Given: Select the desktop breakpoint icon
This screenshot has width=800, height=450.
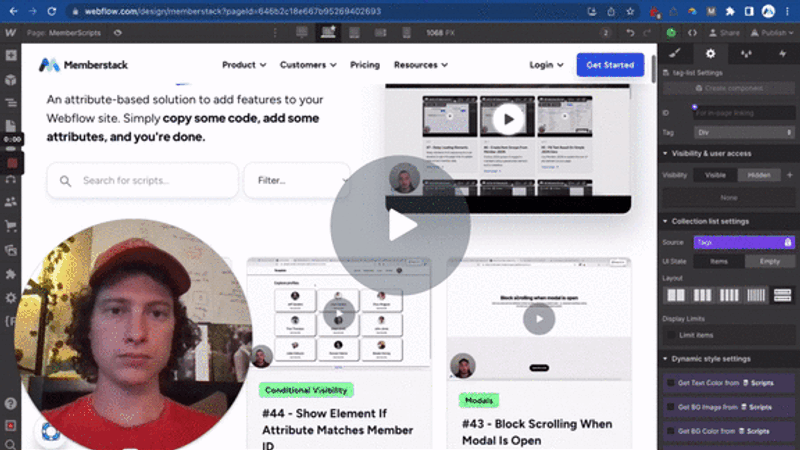Looking at the screenshot, I should point(302,33).
